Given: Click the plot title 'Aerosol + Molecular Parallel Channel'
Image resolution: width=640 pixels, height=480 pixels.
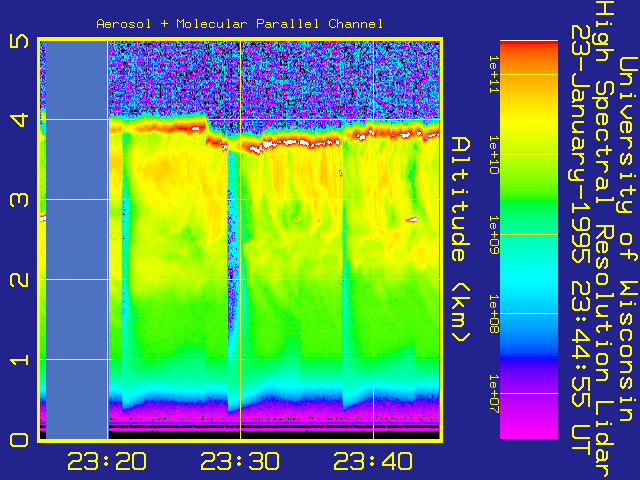Looking at the screenshot, I should [x=240, y=24].
